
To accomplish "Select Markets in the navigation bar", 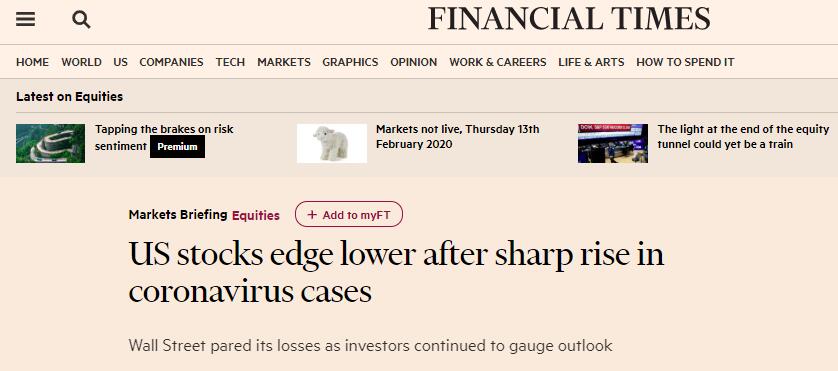I will 284,62.
